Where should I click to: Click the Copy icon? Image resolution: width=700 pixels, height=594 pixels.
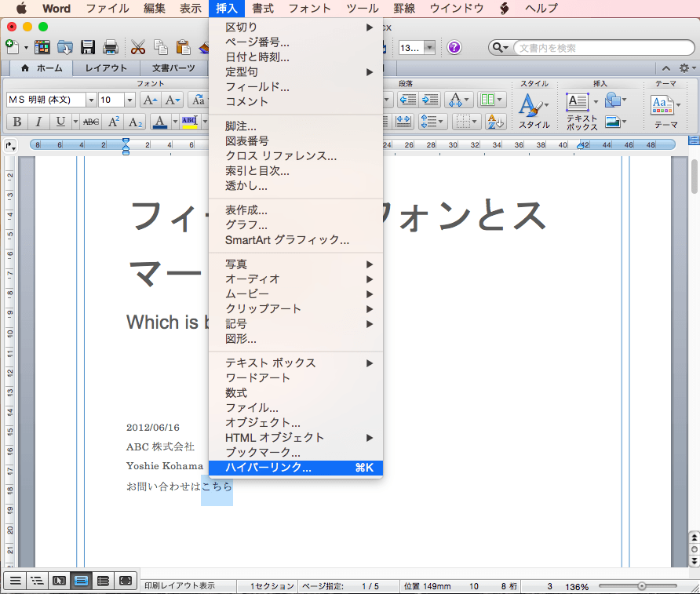point(160,47)
